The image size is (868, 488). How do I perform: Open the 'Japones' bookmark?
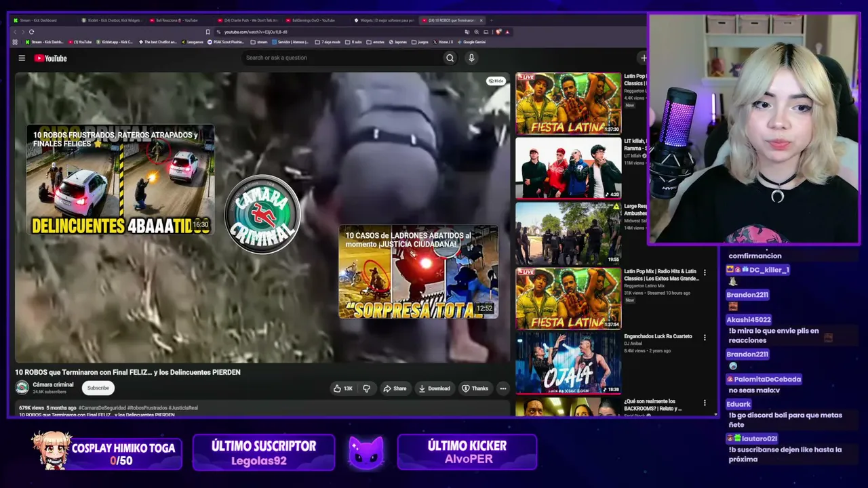tap(397, 42)
